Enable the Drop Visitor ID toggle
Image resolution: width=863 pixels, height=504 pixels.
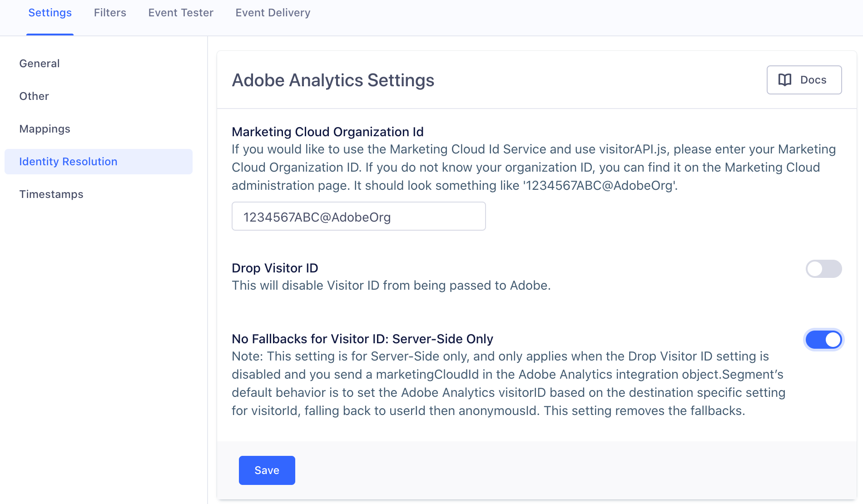coord(823,269)
